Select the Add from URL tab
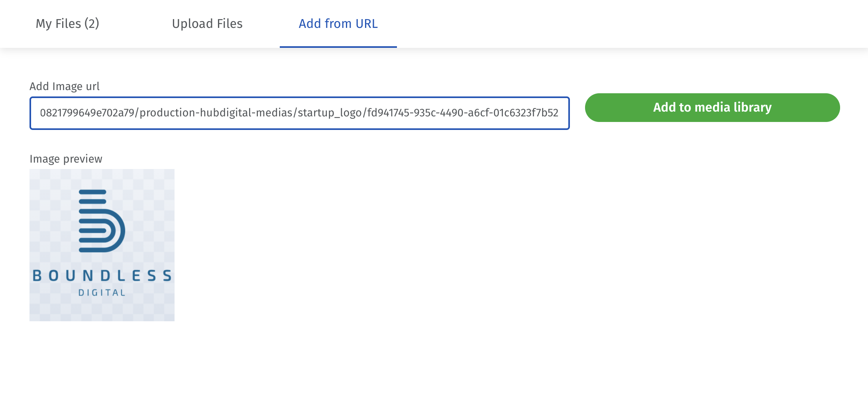The image size is (868, 393). 338,24
